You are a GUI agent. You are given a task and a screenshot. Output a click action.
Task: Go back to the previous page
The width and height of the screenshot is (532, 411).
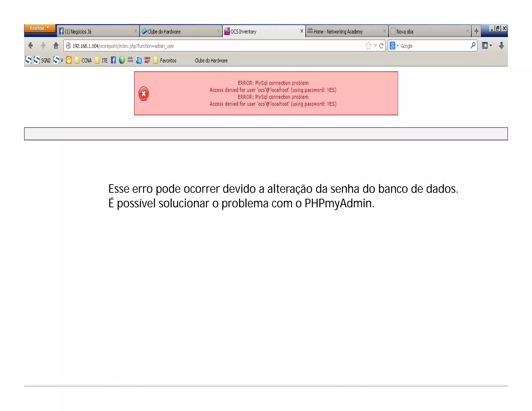pos(31,46)
